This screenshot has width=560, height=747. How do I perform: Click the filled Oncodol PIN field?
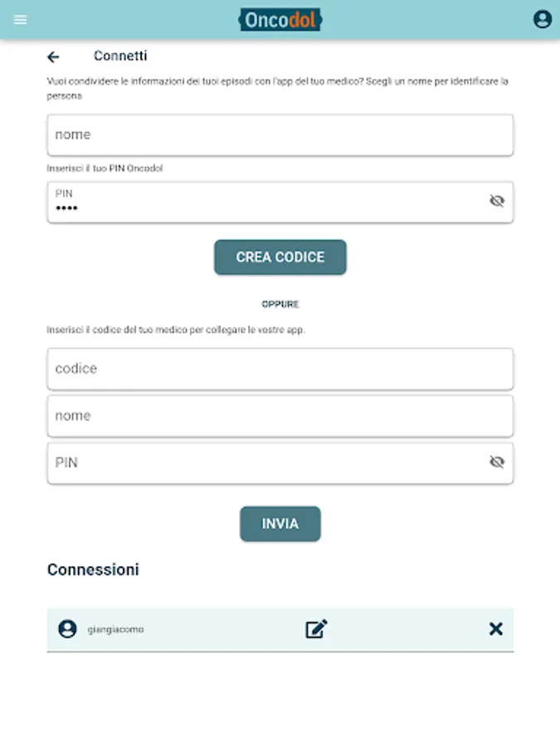click(x=265, y=203)
